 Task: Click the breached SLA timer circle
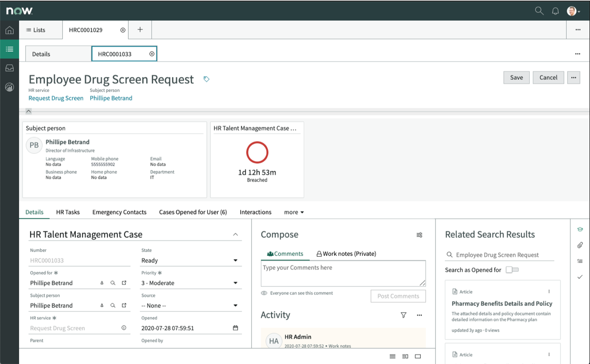257,152
